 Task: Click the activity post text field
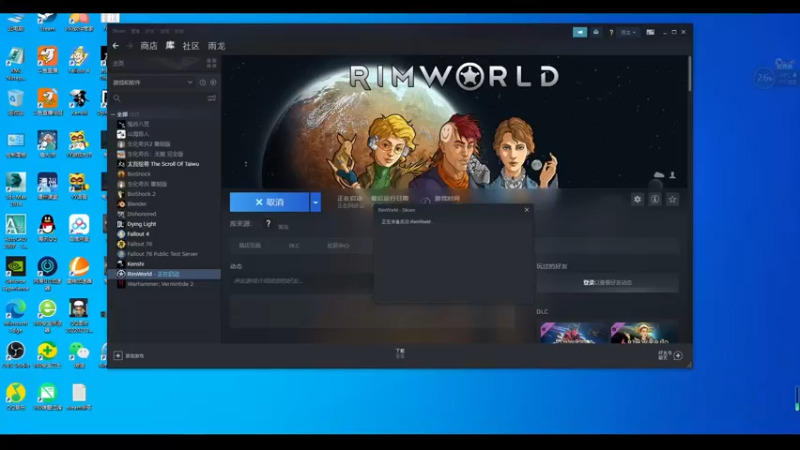tap(301, 281)
